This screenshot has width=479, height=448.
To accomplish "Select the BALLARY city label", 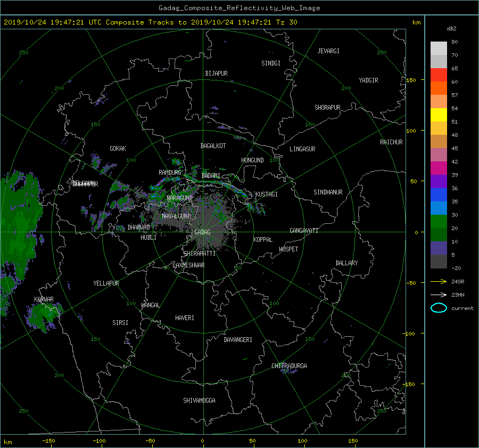I will pyautogui.click(x=346, y=263).
